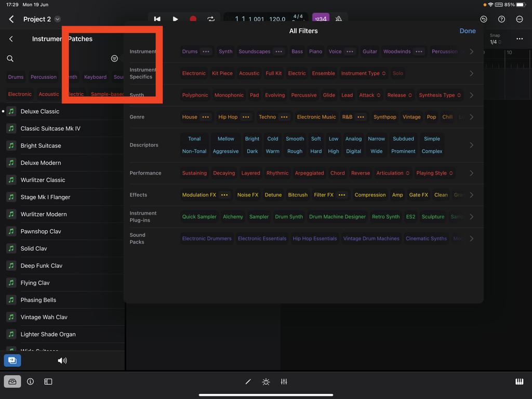This screenshot has height=399, width=532.
Task: Enable the Cycle repeat icon
Action: click(x=211, y=19)
